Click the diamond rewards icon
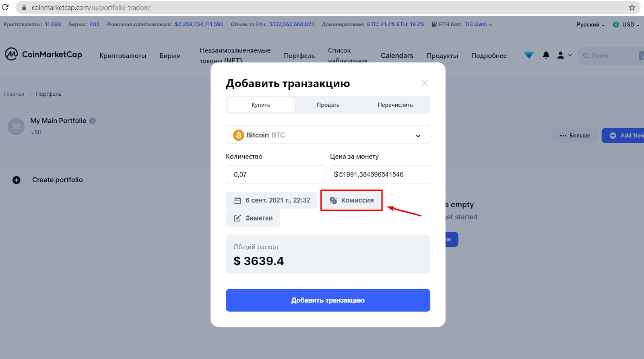The height and width of the screenshot is (359, 644). [x=529, y=55]
